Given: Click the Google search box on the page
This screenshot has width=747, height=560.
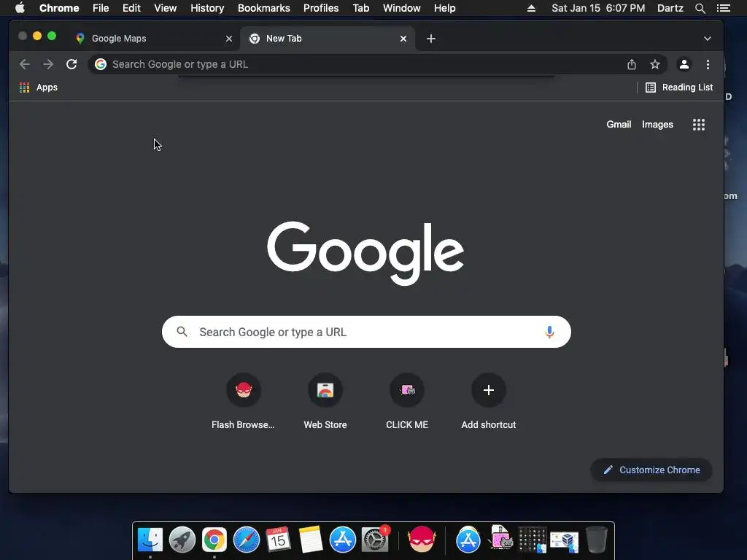Looking at the screenshot, I should coord(366,332).
